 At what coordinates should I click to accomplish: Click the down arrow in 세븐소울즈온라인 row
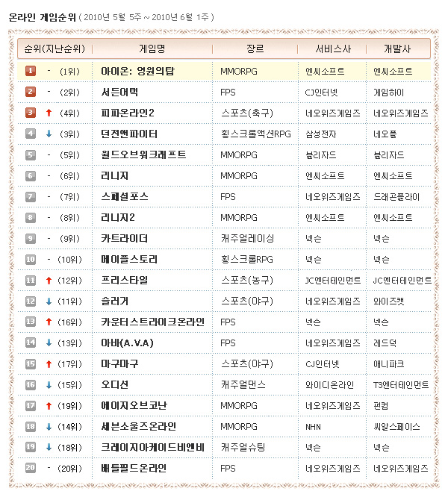tap(49, 426)
